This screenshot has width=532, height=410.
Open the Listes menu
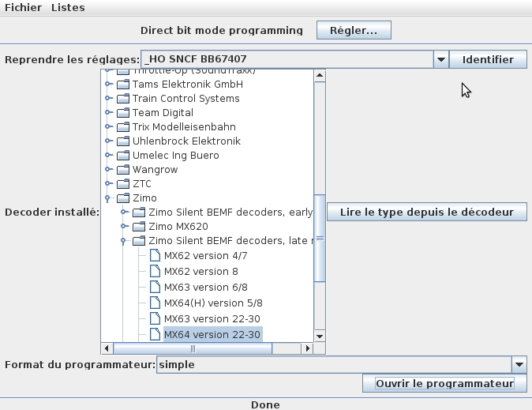click(68, 7)
